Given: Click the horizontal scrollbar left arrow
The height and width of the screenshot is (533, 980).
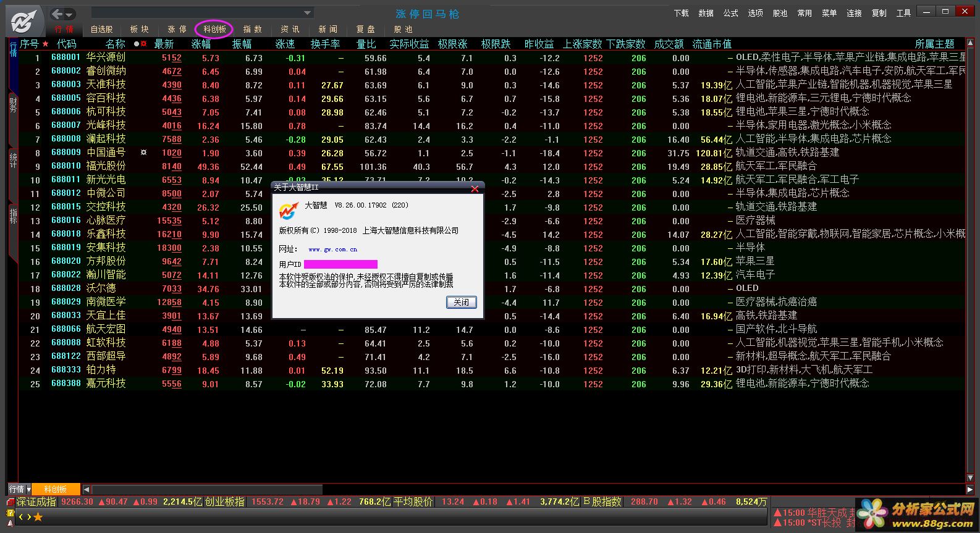Looking at the screenshot, I should [87, 489].
